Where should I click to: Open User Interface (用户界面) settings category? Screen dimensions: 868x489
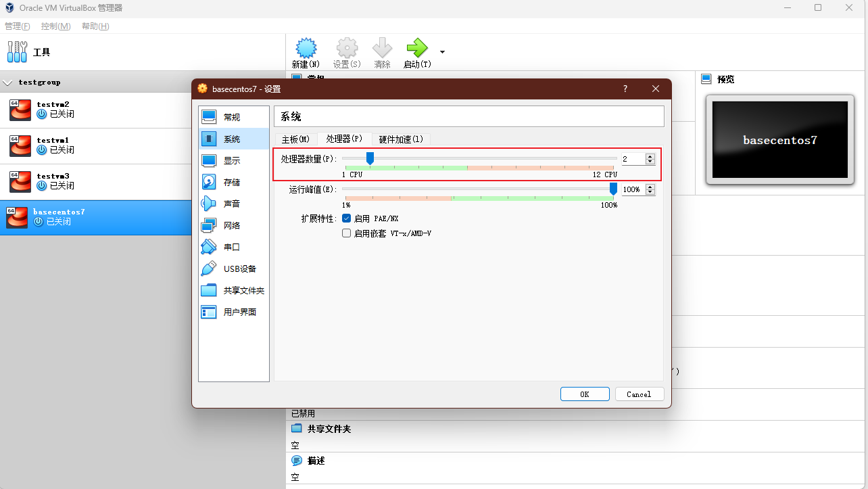point(233,312)
